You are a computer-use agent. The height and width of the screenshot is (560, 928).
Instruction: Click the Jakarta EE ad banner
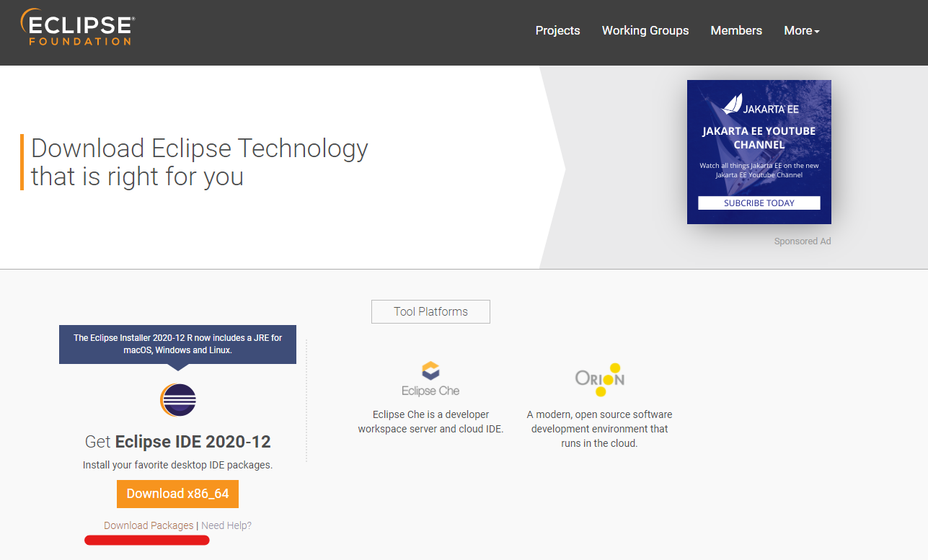tap(759, 152)
